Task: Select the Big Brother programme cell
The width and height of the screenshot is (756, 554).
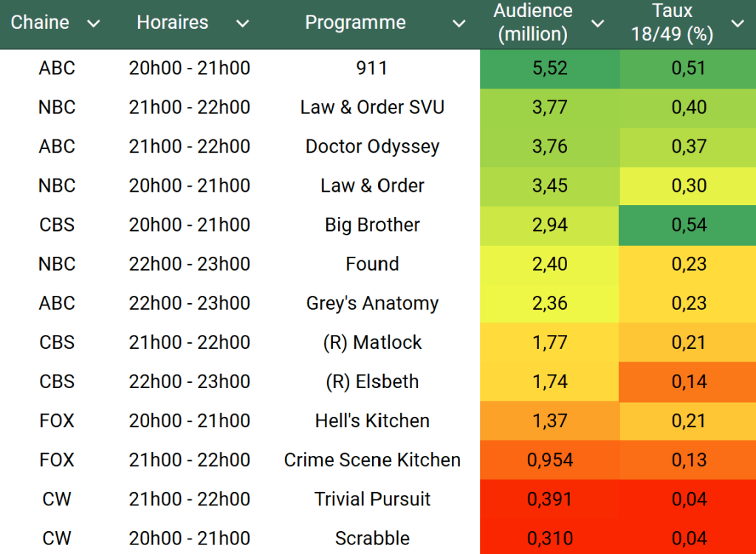Action: click(372, 224)
